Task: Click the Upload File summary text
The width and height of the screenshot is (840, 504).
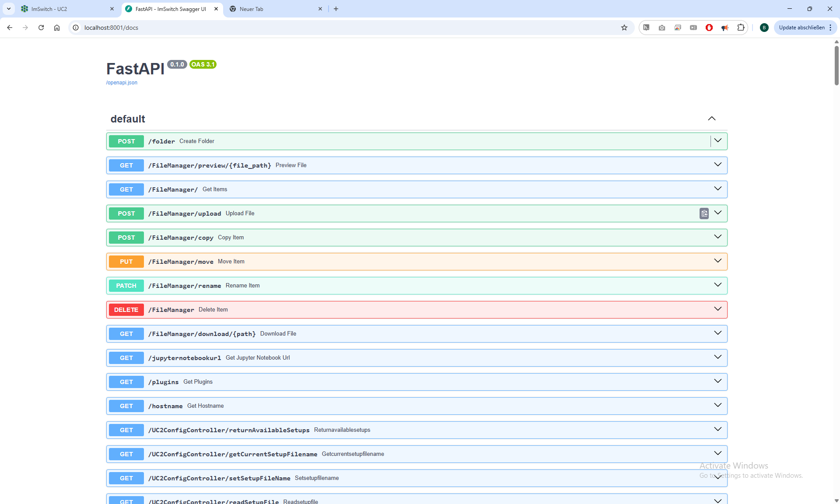Action: point(240,213)
